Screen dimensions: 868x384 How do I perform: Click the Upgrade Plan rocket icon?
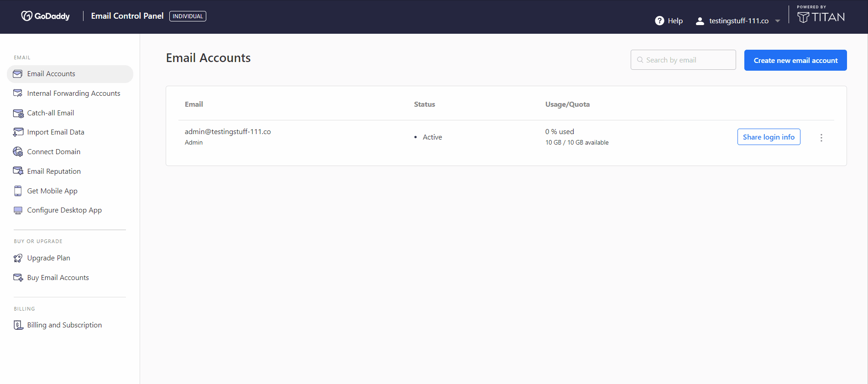click(18, 258)
